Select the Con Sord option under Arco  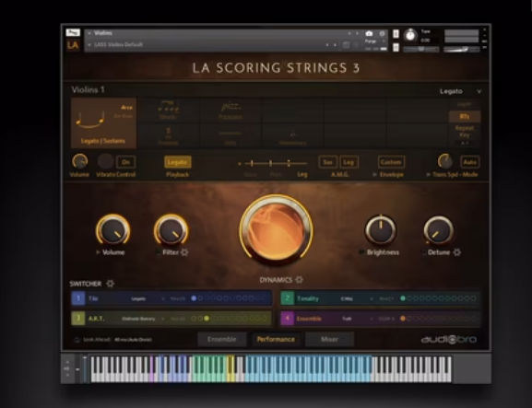pos(123,116)
